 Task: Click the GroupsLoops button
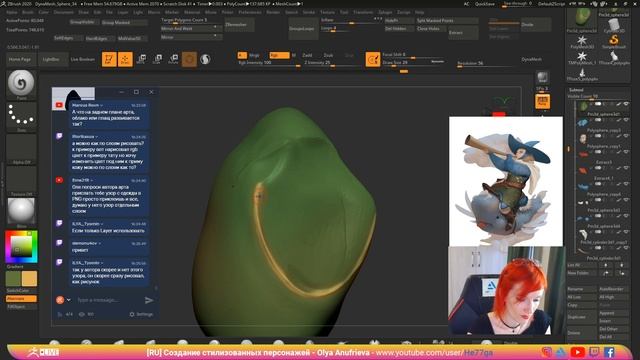pyautogui.click(x=303, y=29)
